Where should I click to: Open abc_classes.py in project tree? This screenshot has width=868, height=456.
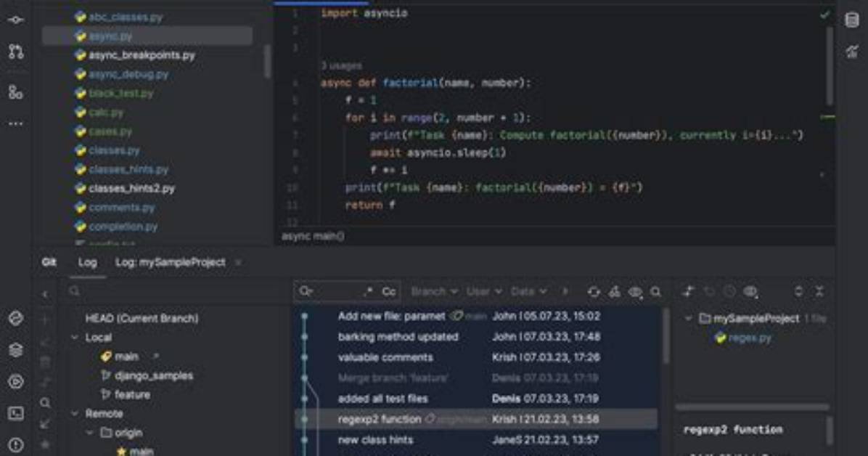point(126,17)
